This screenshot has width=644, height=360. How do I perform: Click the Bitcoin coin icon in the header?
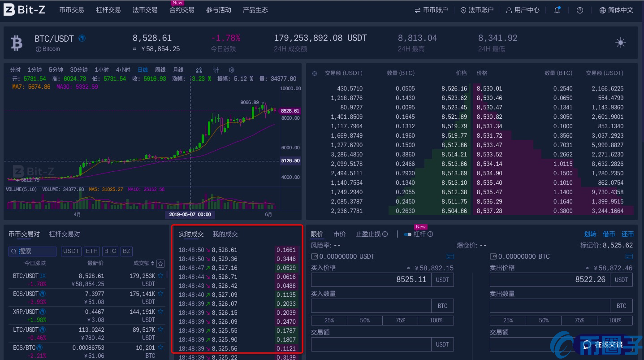coord(17,43)
